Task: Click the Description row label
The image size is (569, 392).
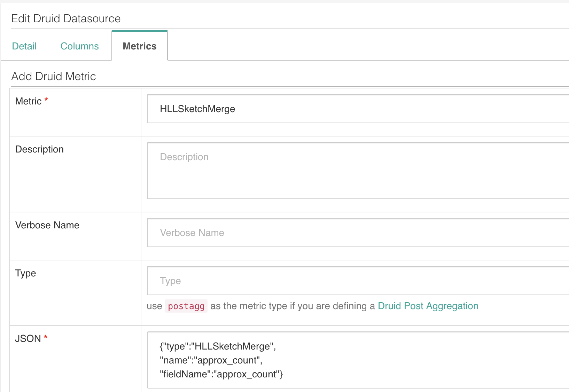Action: pos(39,149)
